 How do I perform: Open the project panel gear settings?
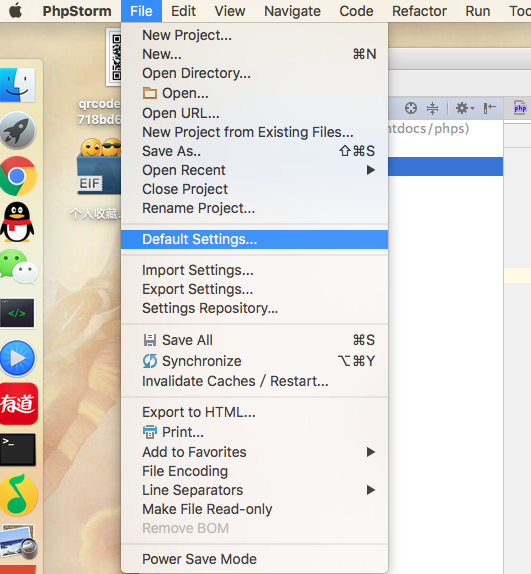click(464, 108)
